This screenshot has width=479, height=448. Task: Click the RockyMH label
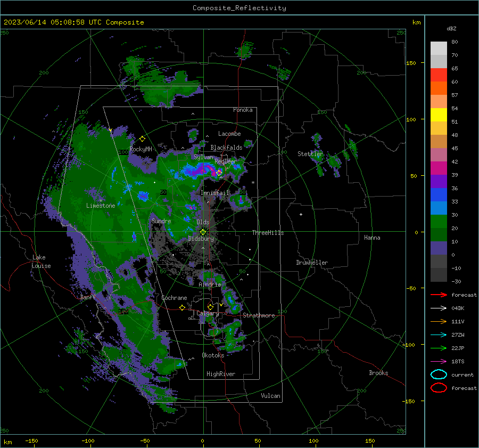point(141,149)
